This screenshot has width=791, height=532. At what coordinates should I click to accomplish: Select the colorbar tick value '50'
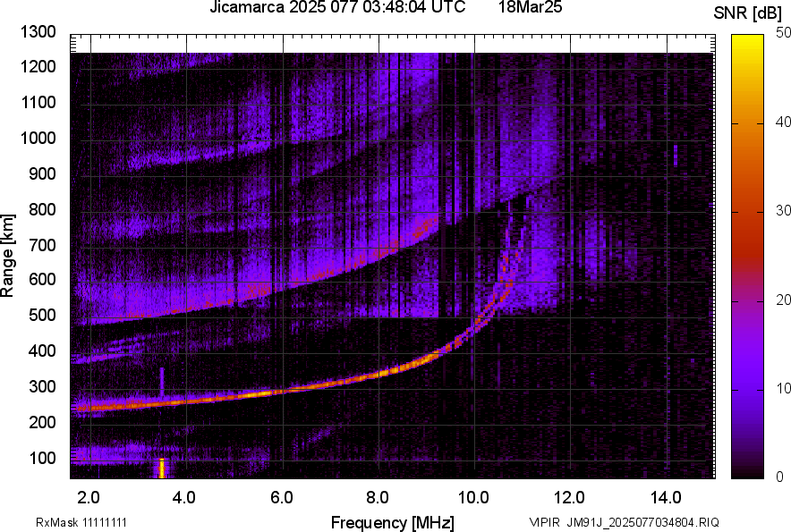coord(783,33)
